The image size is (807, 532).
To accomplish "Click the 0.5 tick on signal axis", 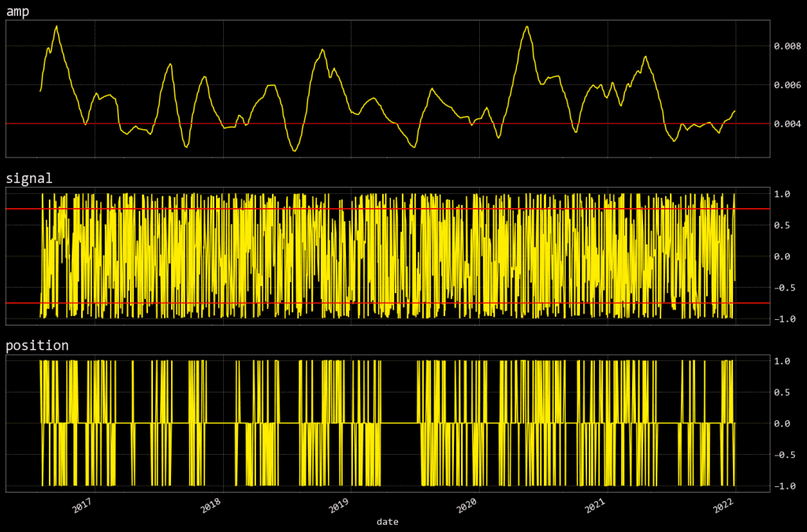I will [783, 225].
